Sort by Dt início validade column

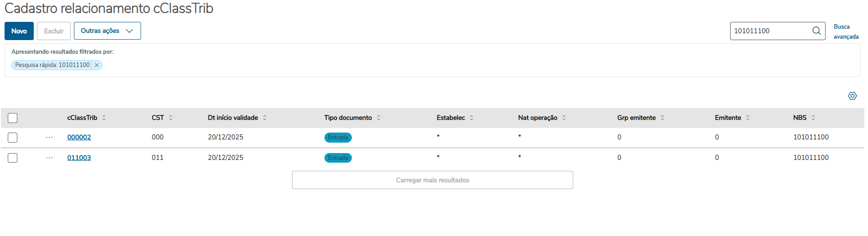[265, 118]
